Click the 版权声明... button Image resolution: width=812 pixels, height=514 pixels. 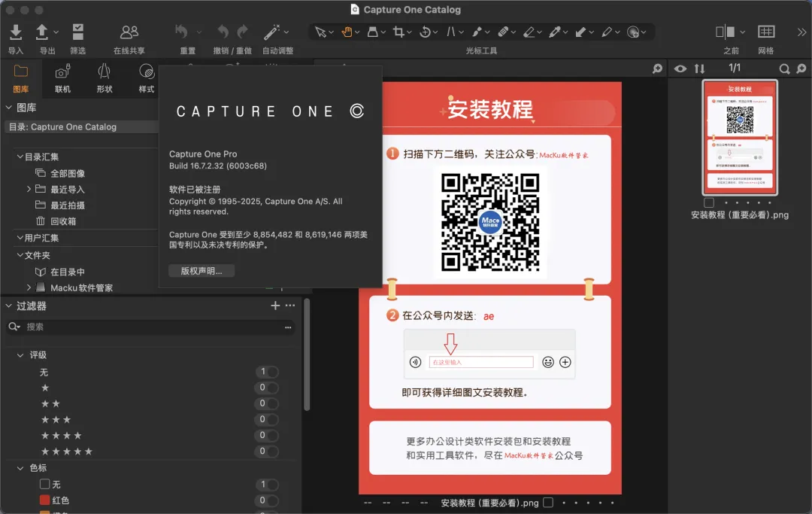[x=201, y=271]
